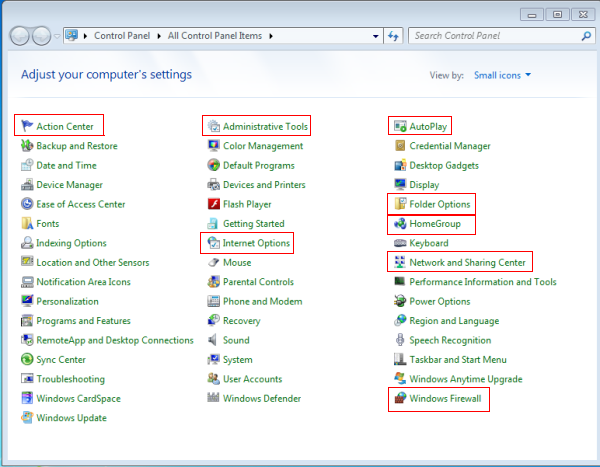The image size is (600, 467).
Task: Open the Windows Defender link
Action: click(x=262, y=398)
